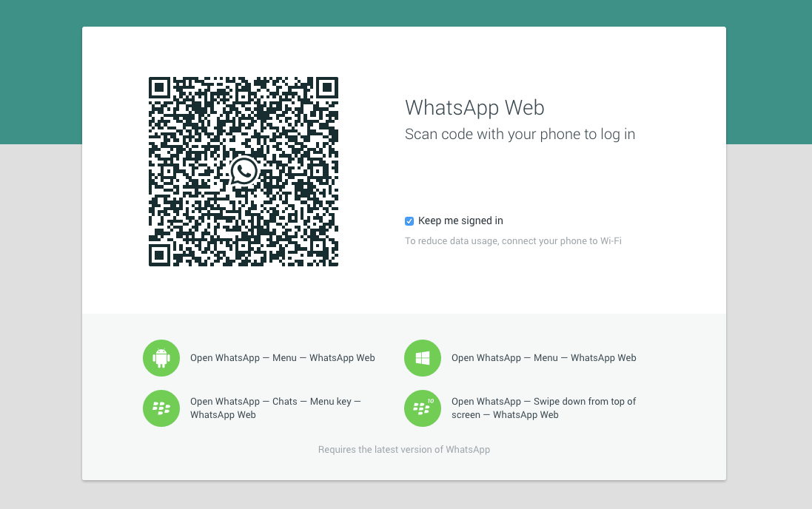Click BlackBerry instructions mentioning "Chats — Menu key"

(275, 408)
